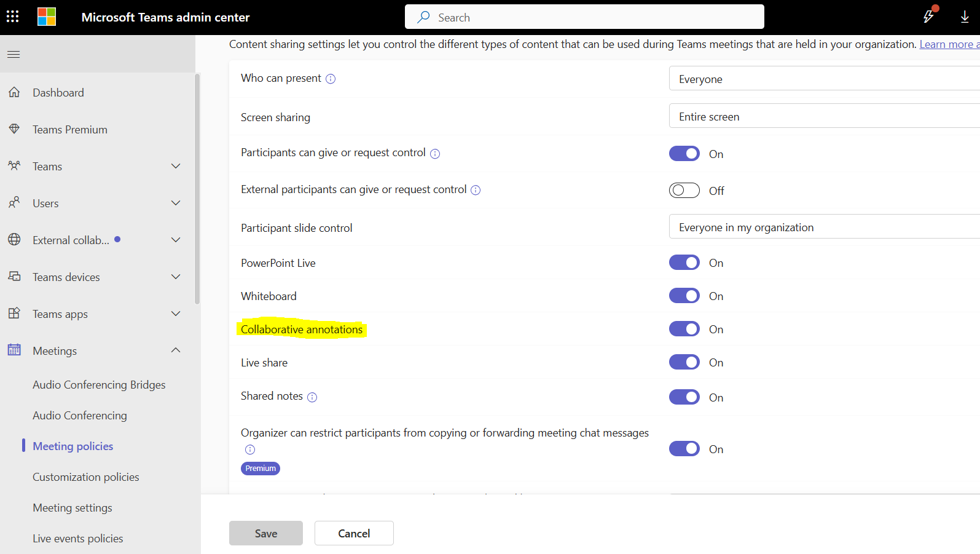Screen dimensions: 980x554
Task: Select Meeting policies in sidebar
Action: click(73, 446)
